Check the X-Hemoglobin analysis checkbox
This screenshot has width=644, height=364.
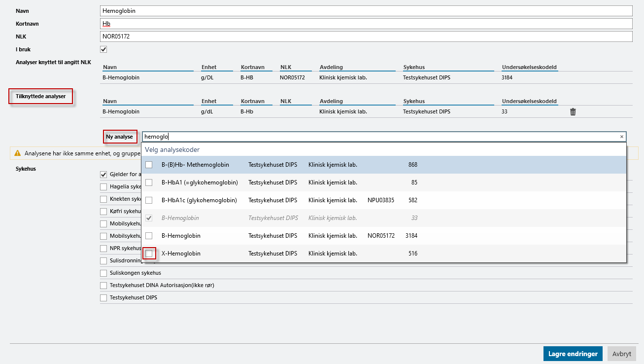(149, 254)
